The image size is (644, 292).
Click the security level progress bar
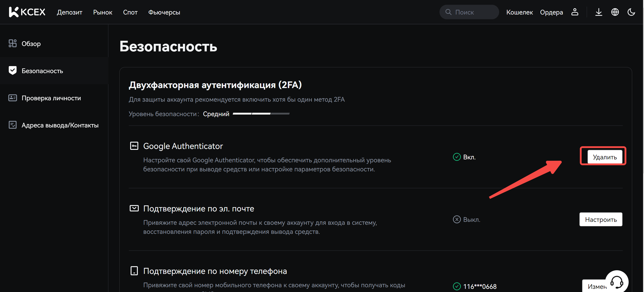(261, 114)
